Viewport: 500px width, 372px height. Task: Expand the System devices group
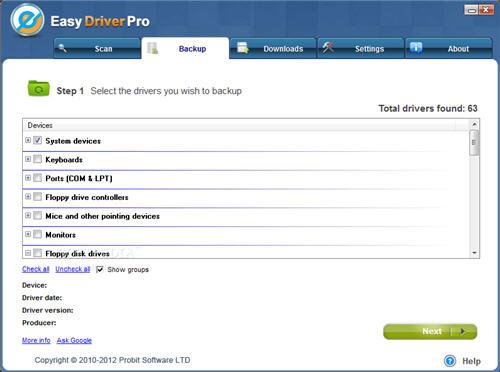(x=28, y=140)
